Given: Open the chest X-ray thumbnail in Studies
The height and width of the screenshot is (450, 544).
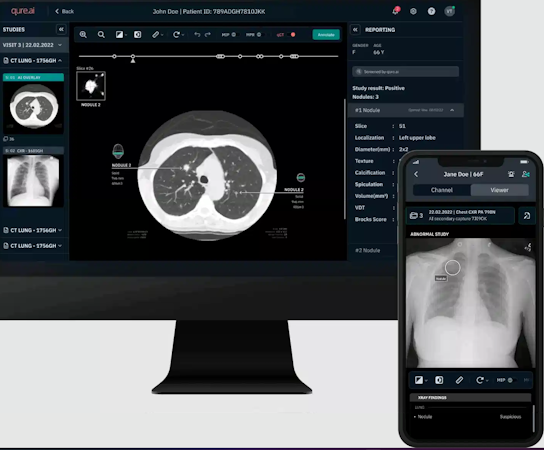Looking at the screenshot, I should [33, 180].
